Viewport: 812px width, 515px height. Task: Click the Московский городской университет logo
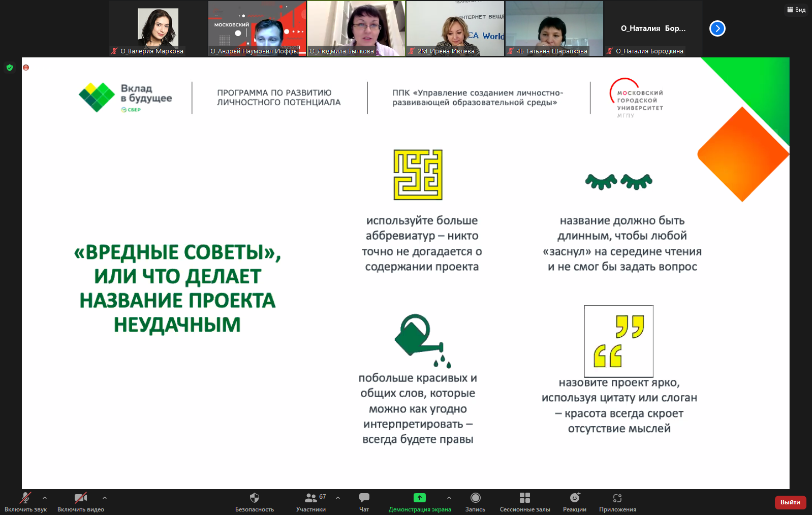637,98
